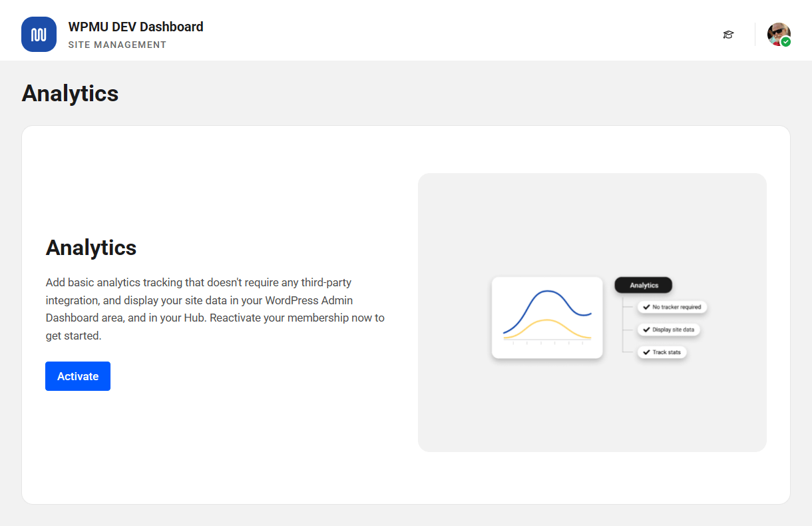This screenshot has width=812, height=526.
Task: Click the 'No tracker required' chip
Action: 672,307
